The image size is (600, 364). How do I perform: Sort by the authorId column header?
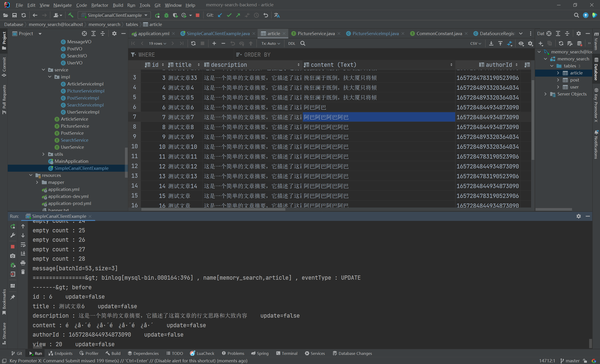tap(499, 65)
